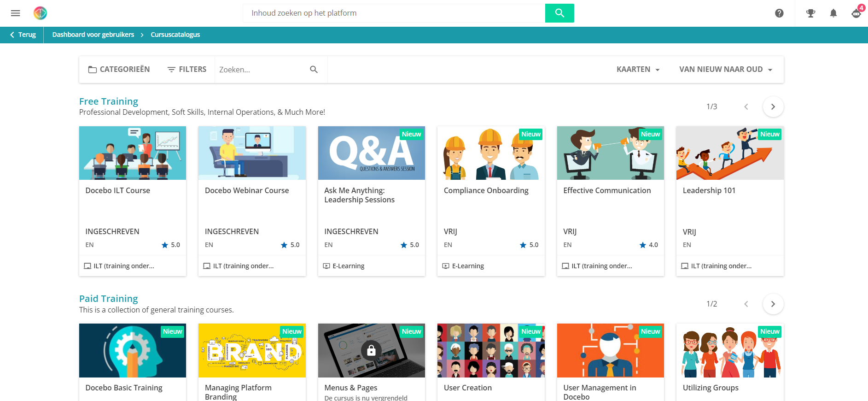Click the Cursuscatalogus breadcrumb
868x401 pixels.
(x=175, y=35)
